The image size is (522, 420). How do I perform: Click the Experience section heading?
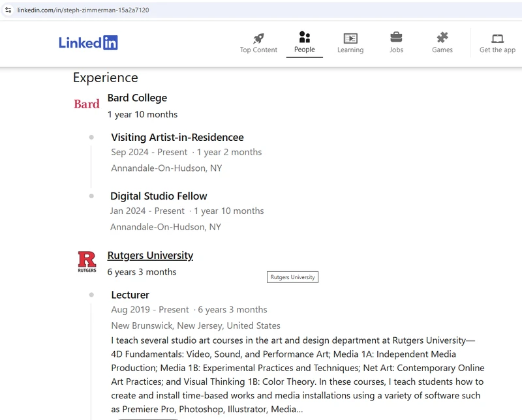106,78
